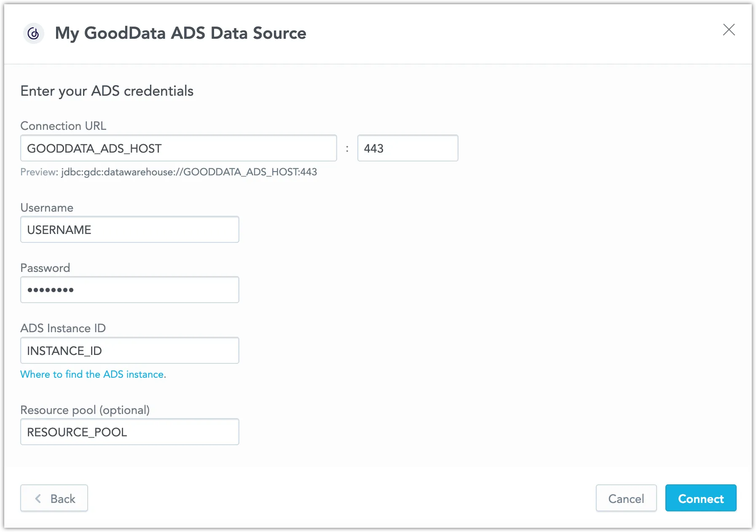Go back using the Back button
This screenshot has height=532, width=756.
tap(54, 498)
